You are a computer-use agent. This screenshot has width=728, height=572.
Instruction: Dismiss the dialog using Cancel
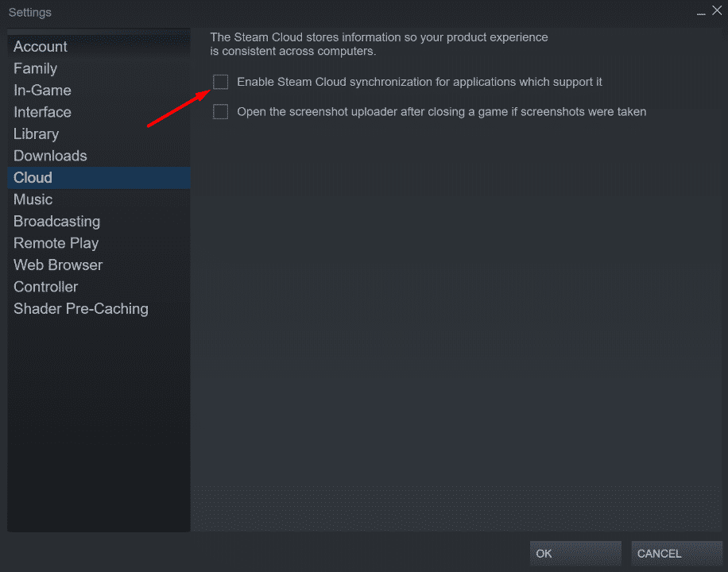pyautogui.click(x=676, y=554)
